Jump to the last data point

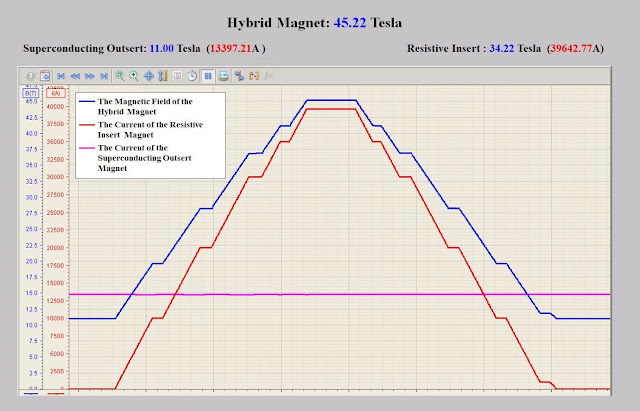point(104,76)
